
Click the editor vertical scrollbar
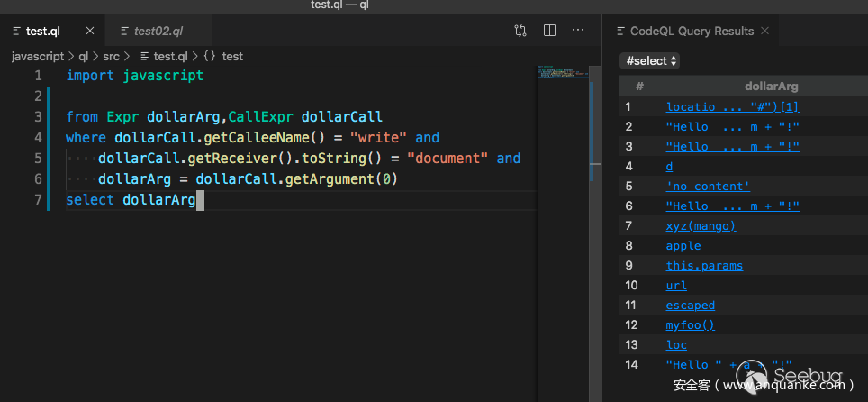point(596,233)
